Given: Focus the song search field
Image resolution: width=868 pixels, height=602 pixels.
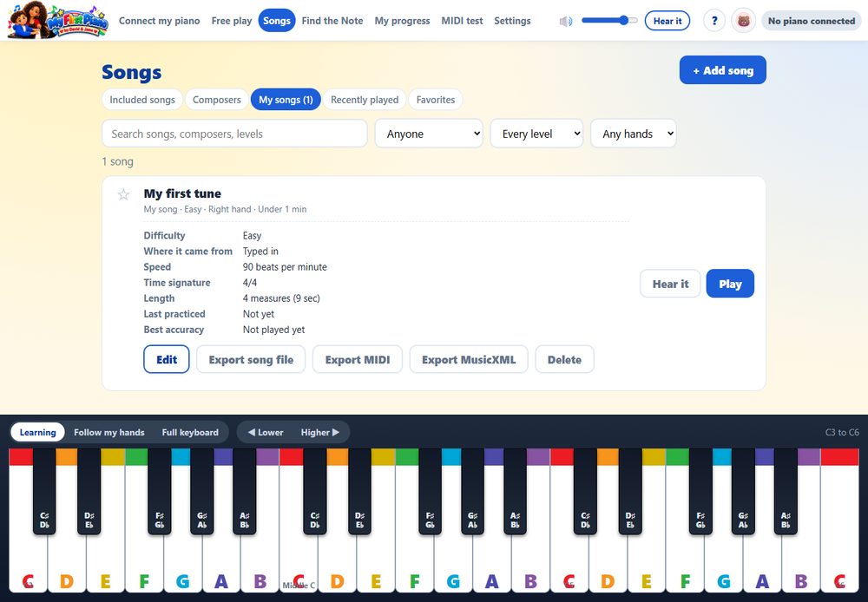Looking at the screenshot, I should 234,134.
